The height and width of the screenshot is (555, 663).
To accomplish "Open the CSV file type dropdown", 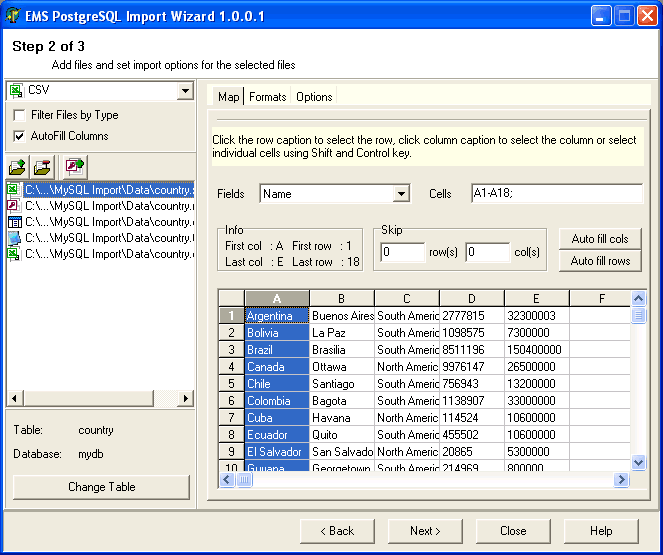I will [x=185, y=91].
